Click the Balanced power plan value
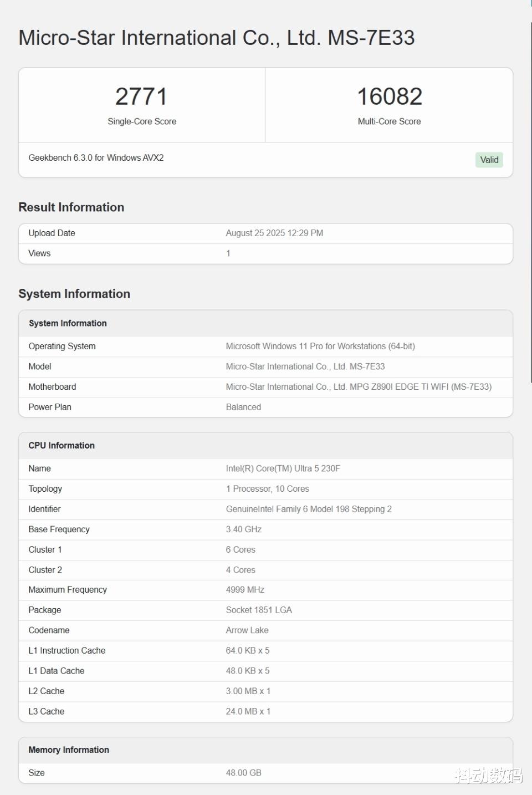The width and height of the screenshot is (532, 795). [x=243, y=407]
